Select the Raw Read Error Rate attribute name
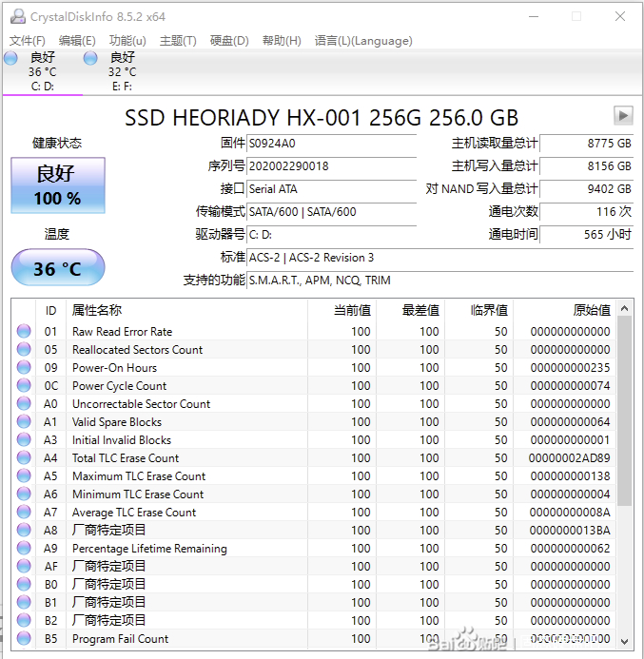This screenshot has height=659, width=644. pos(123,332)
